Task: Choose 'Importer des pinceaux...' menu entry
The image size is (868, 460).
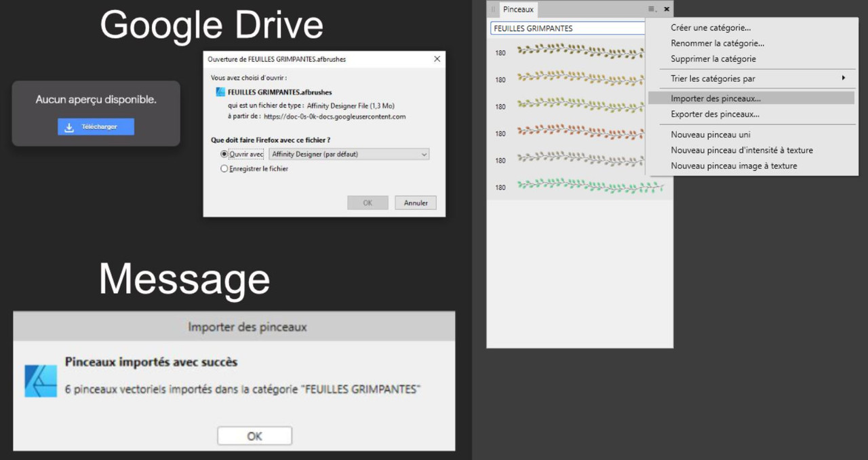Action: [752, 98]
